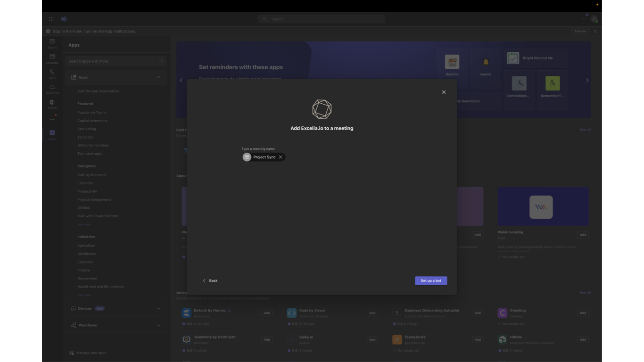Add TeamMate by ChitChattr app
Screen dimensions: 644x362
(267, 339)
